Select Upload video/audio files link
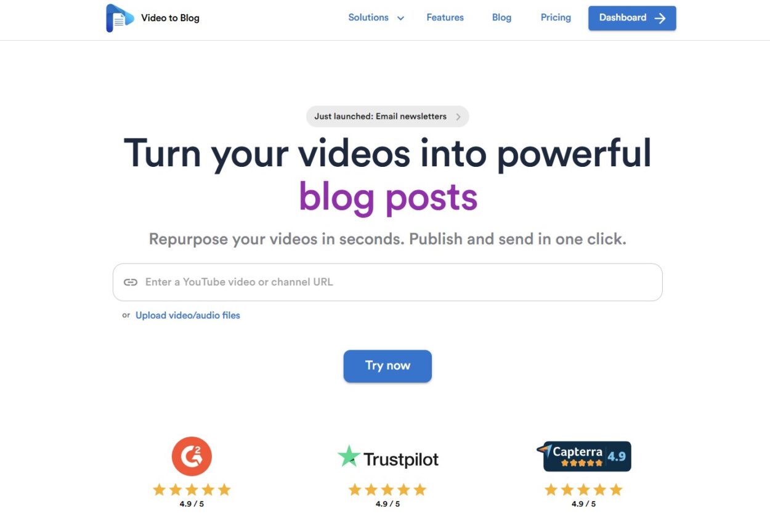 [188, 315]
